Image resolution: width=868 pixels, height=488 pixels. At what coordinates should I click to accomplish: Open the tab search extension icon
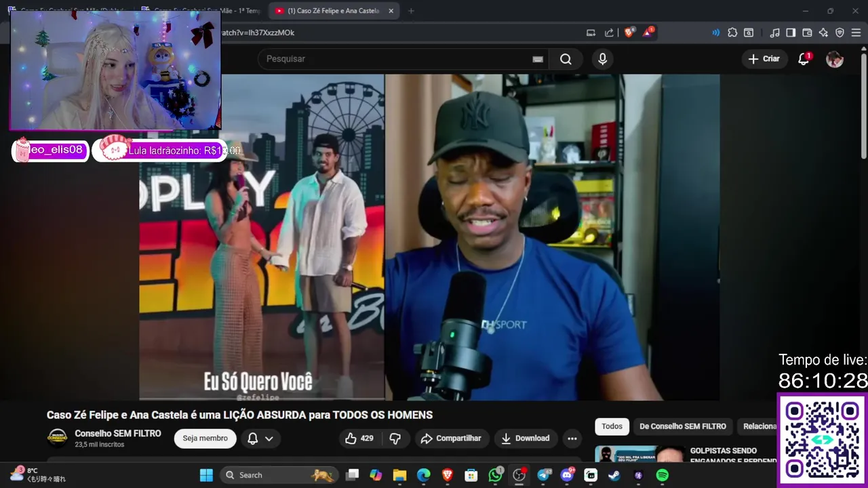click(749, 33)
